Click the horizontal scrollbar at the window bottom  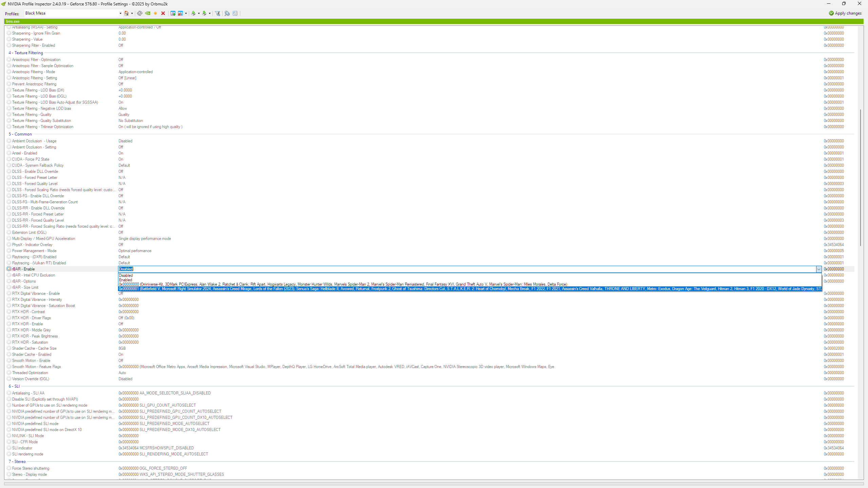coord(434,484)
